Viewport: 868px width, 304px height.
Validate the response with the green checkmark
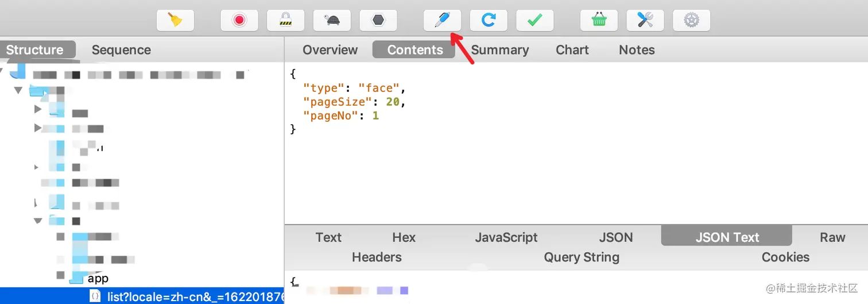click(534, 20)
